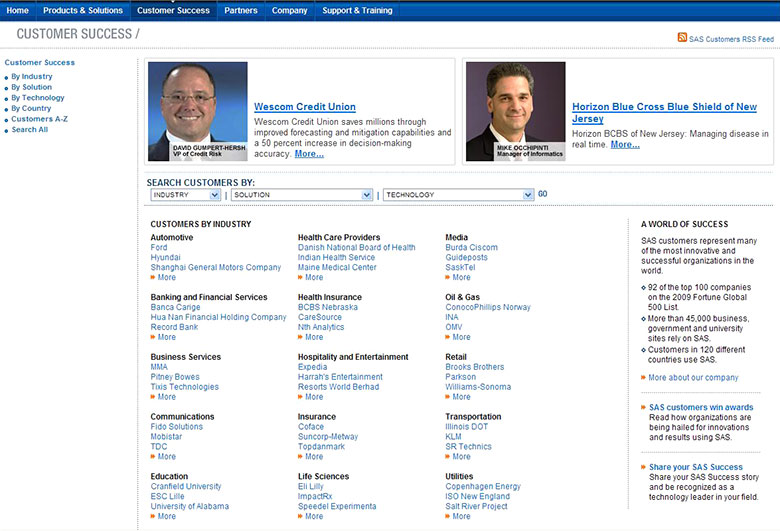The height and width of the screenshot is (531, 780).
Task: Select By Industry in sidebar
Action: 31,76
